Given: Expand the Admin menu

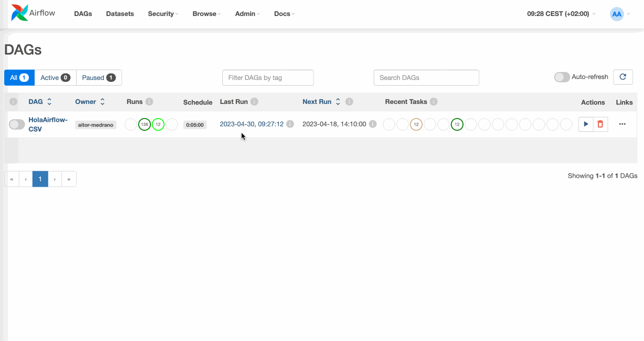Looking at the screenshot, I should pyautogui.click(x=247, y=14).
